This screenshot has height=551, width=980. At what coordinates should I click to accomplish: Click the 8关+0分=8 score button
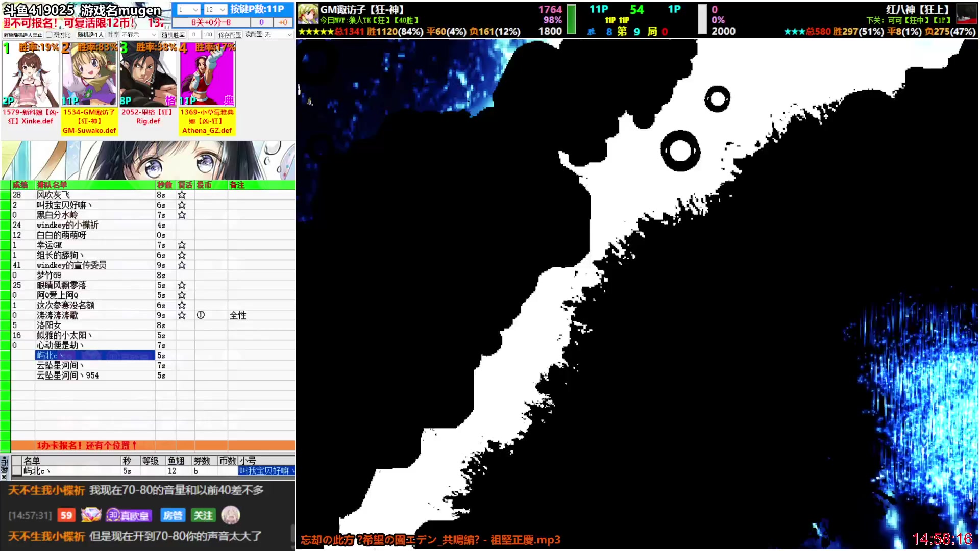click(211, 22)
